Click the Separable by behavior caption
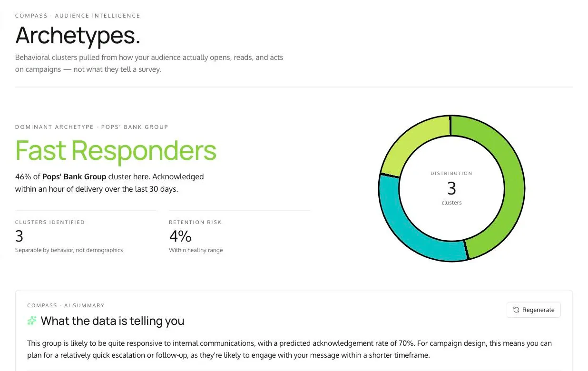This screenshot has height=371, width=588. (x=69, y=250)
